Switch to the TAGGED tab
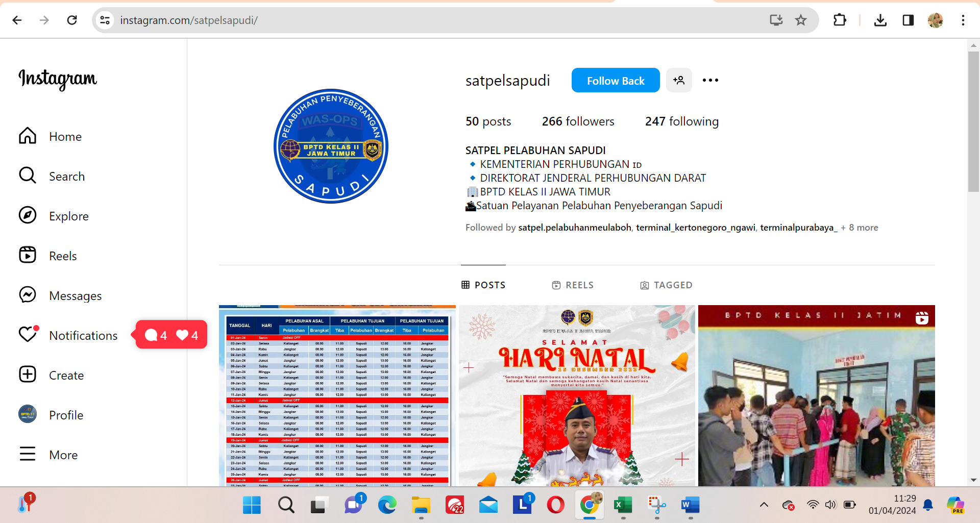This screenshot has width=980, height=523. coord(666,285)
